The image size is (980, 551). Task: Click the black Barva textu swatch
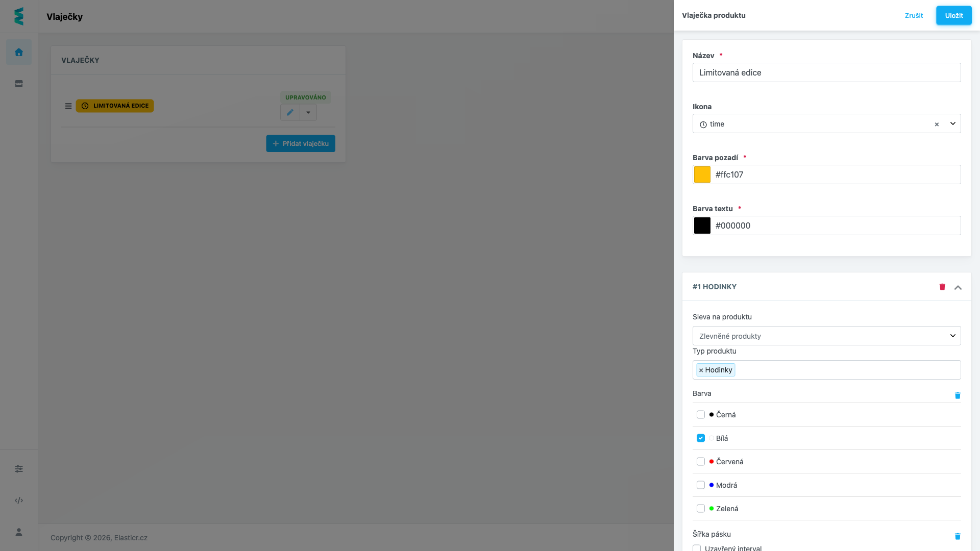702,226
